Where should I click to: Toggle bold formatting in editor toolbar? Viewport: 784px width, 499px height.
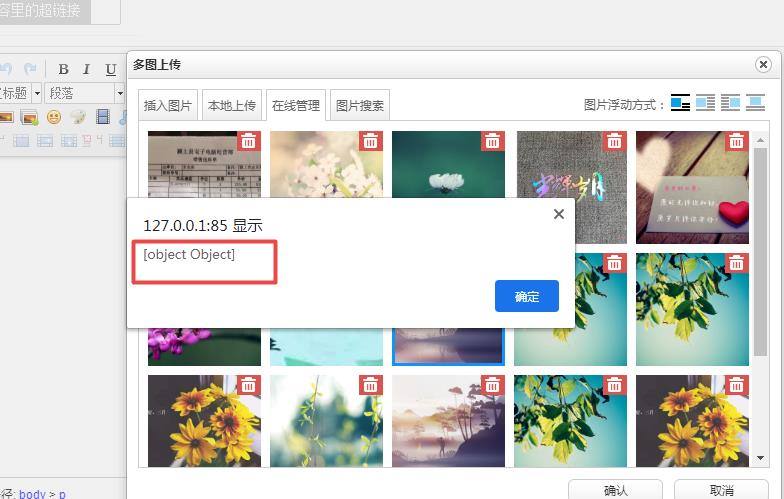point(63,69)
